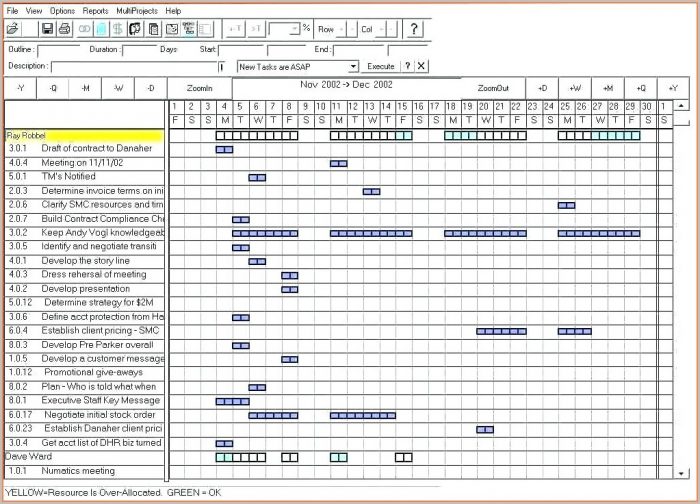700x504 pixels.
Task: Click the Description input field
Action: point(134,67)
